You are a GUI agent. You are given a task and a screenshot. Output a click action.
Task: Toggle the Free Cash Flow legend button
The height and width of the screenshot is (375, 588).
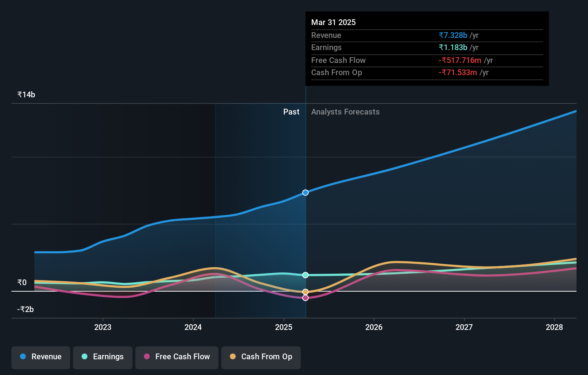(x=177, y=357)
